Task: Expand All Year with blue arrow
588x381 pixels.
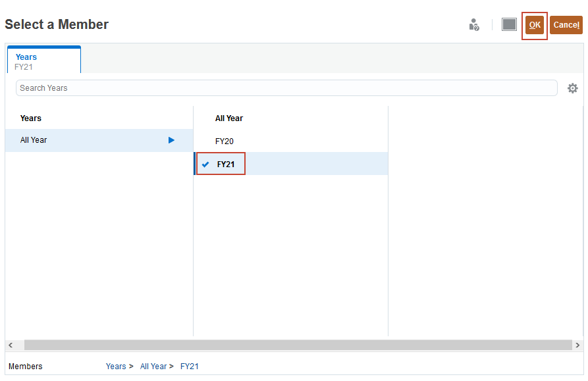Action: [x=171, y=140]
